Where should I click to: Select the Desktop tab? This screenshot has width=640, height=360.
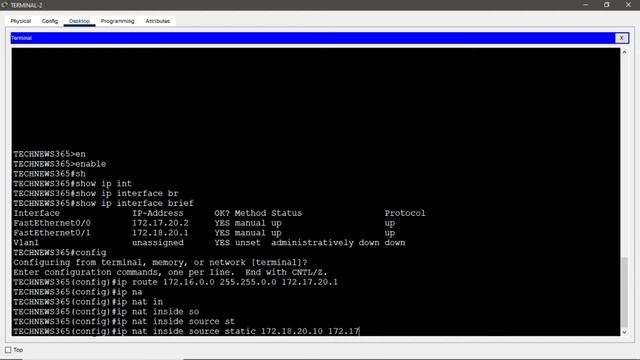coord(79,21)
